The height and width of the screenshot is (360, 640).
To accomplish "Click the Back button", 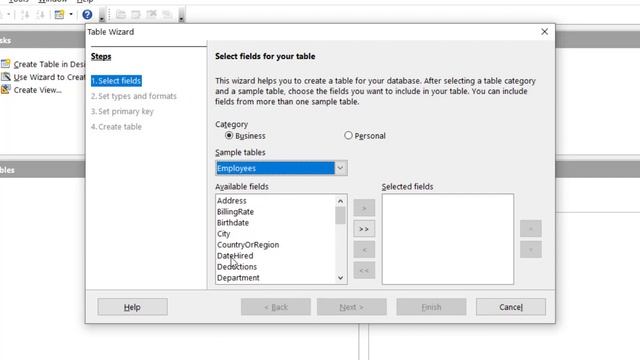I will 276,307.
